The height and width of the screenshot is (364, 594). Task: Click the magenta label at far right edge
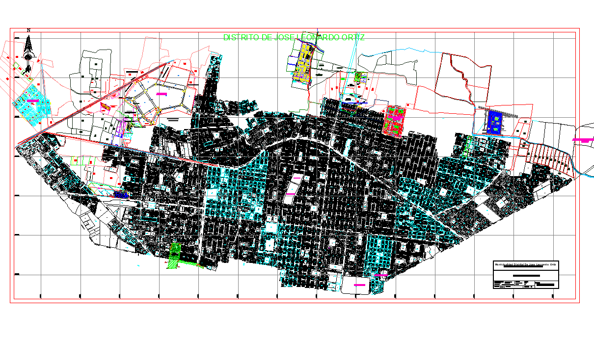583,140
